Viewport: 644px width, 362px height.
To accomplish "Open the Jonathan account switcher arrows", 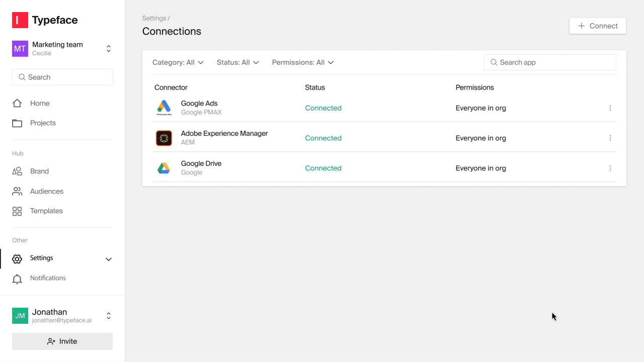I will pyautogui.click(x=108, y=316).
